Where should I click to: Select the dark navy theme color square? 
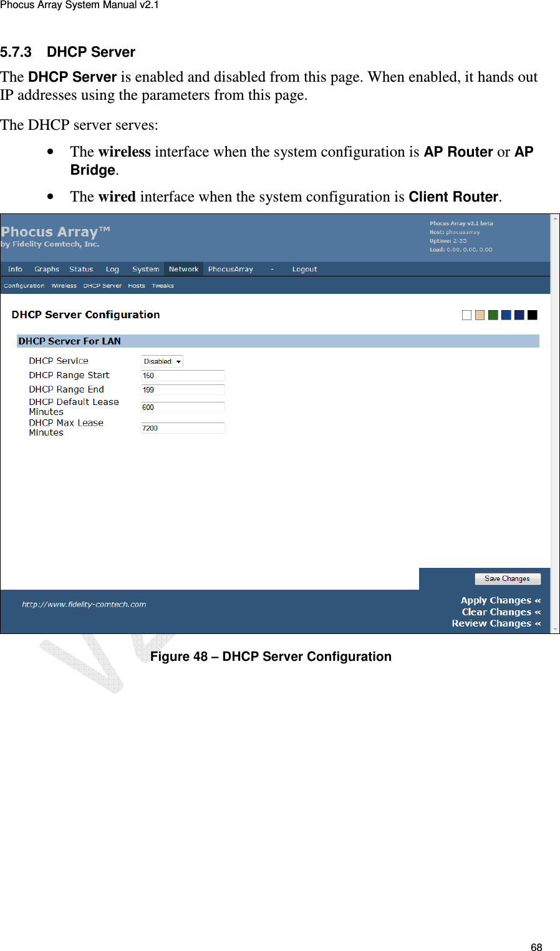point(519,315)
